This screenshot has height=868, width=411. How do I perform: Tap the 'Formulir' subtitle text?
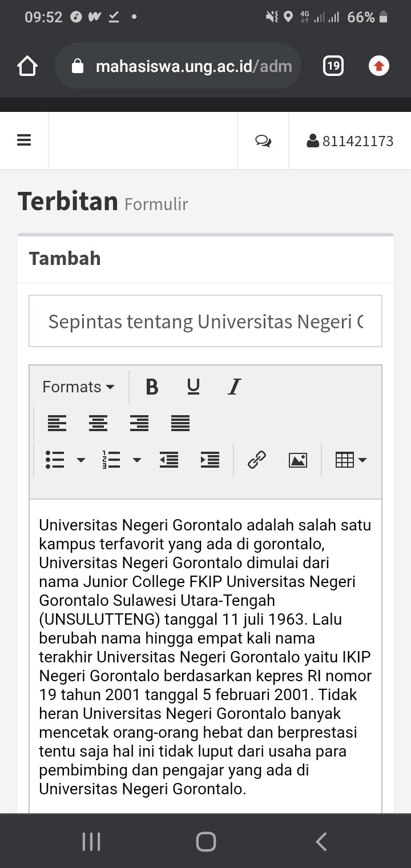point(156,204)
